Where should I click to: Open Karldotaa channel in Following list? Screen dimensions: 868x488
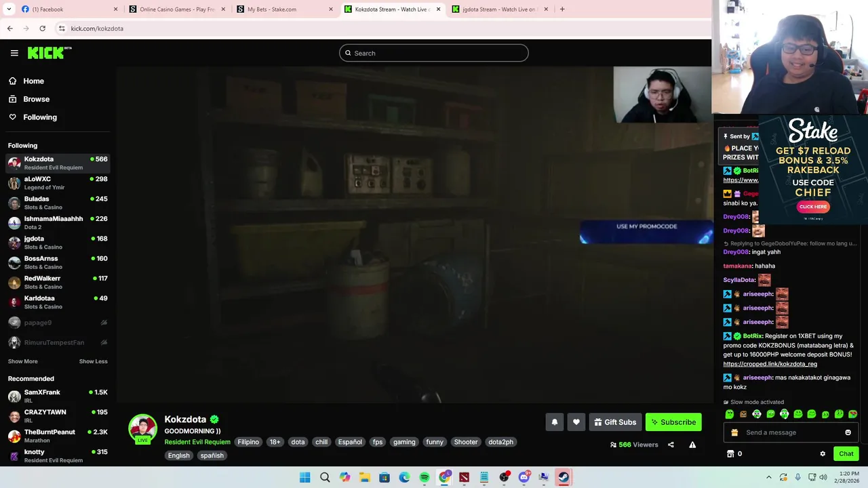click(58, 302)
